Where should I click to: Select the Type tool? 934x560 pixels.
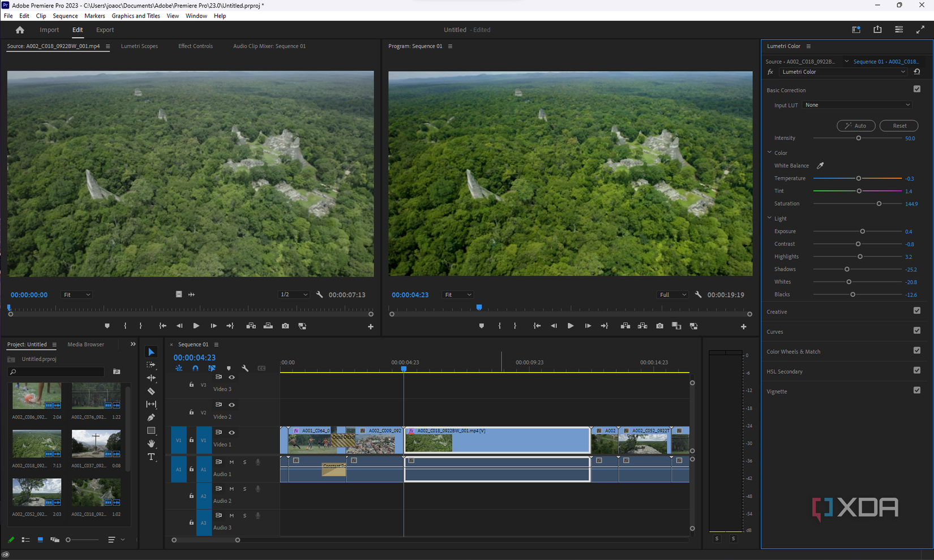click(151, 456)
